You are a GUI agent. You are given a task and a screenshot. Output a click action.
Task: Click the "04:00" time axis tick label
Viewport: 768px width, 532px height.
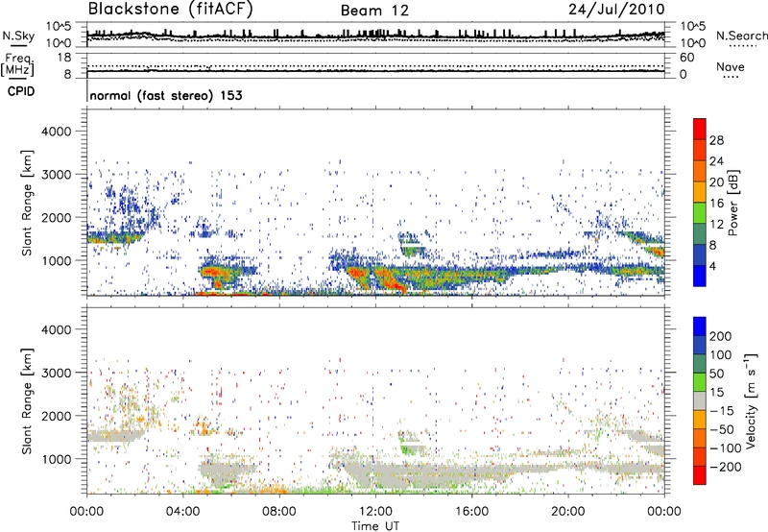(183, 512)
